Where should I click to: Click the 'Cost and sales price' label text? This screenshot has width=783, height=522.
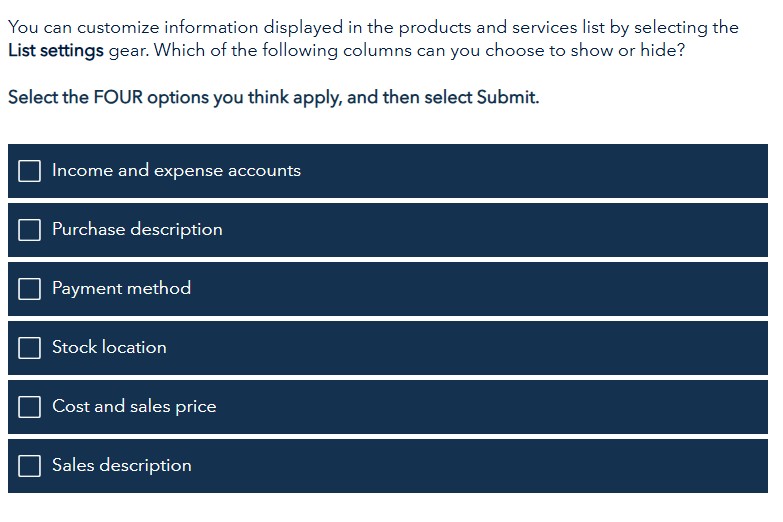pos(134,407)
